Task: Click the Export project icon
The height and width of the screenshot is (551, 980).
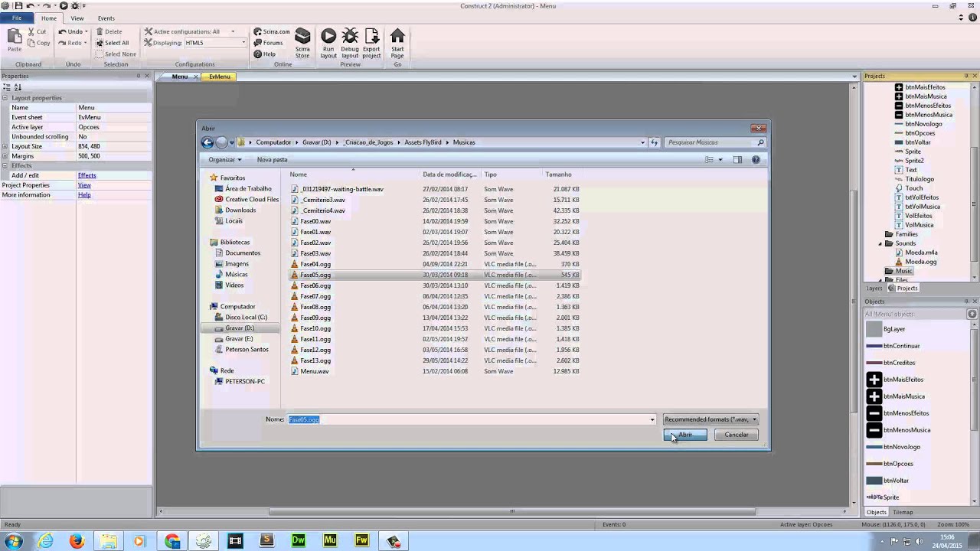Action: tap(371, 43)
